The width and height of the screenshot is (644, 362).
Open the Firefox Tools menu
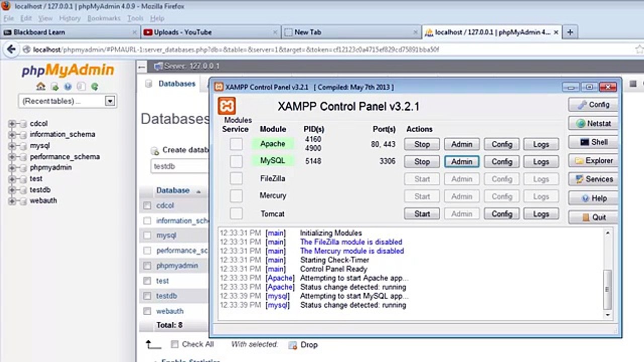tap(135, 18)
